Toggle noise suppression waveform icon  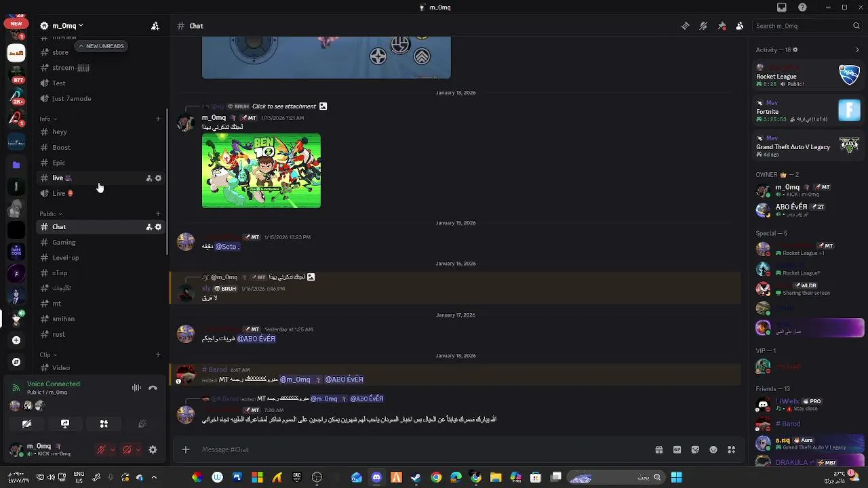(x=136, y=388)
